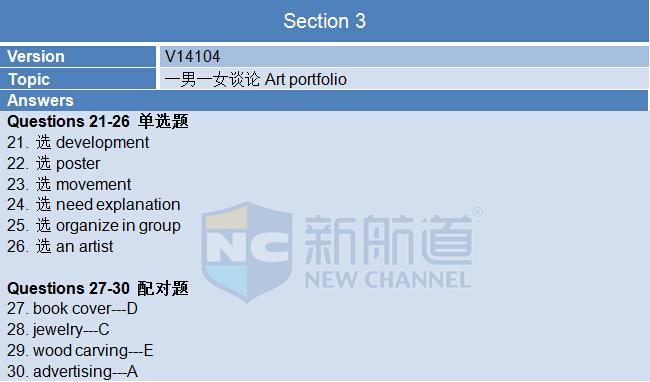Select answer 22 poster
This screenshot has height=382, width=650.
point(53,164)
